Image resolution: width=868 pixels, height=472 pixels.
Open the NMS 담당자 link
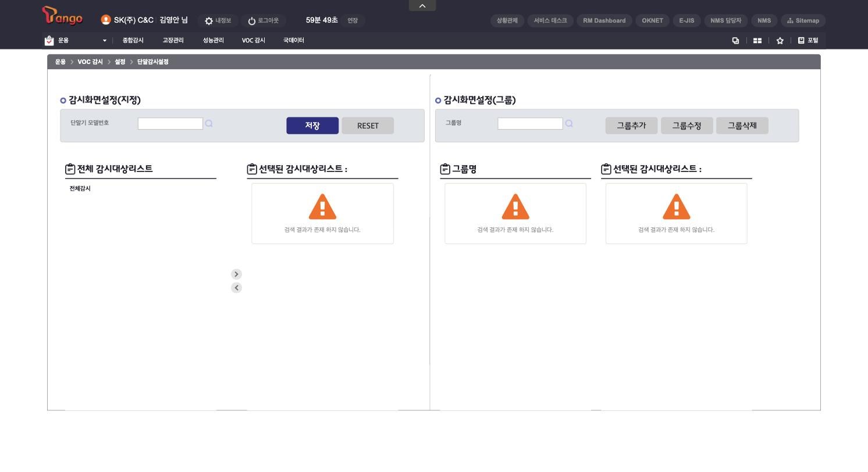(725, 20)
